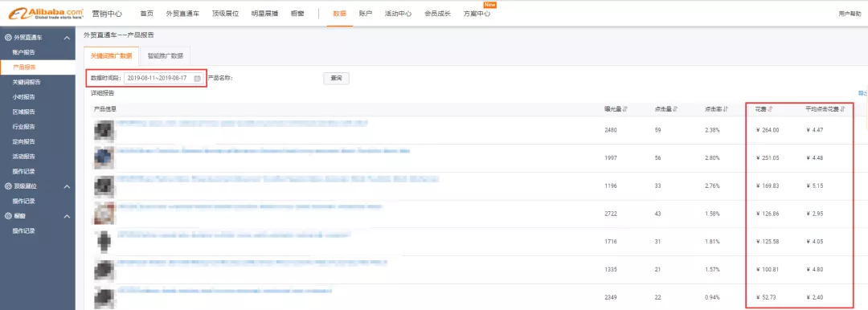
Task: Open the 账户 top navigation item
Action: pyautogui.click(x=366, y=14)
